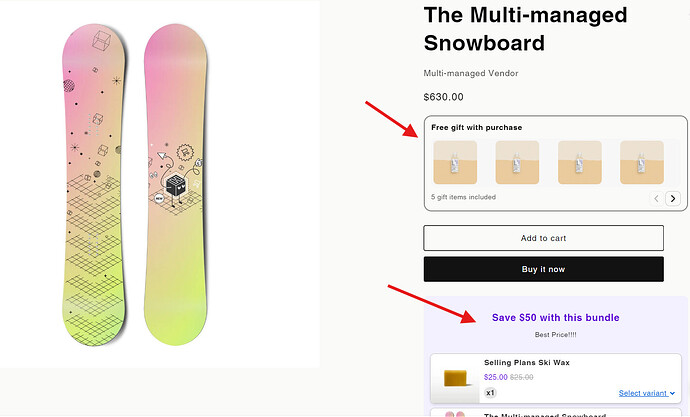Open the Select variant dropdown

pyautogui.click(x=647, y=393)
